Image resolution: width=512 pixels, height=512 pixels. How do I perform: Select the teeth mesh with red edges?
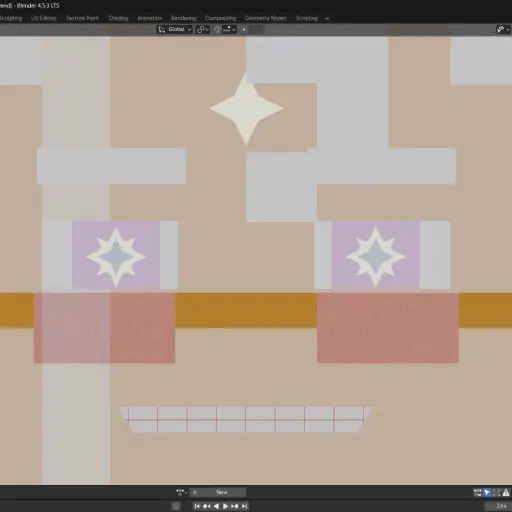pos(246,419)
